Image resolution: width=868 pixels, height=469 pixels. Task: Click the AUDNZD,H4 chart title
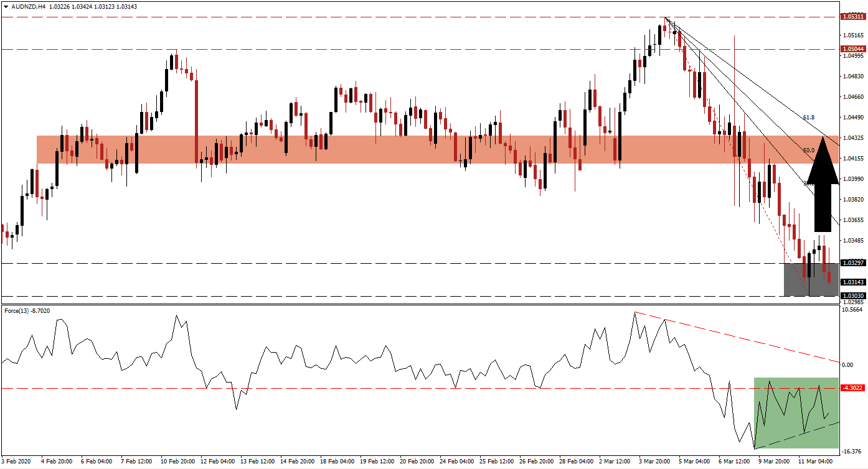point(26,6)
